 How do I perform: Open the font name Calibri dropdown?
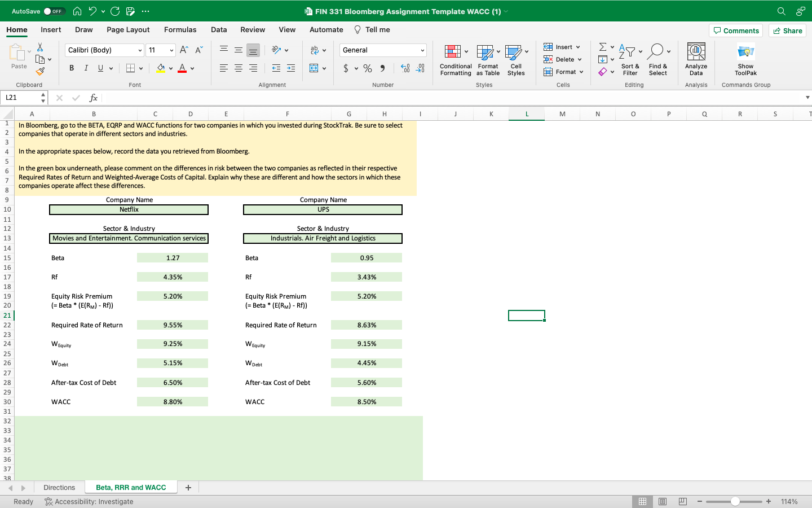coord(140,50)
